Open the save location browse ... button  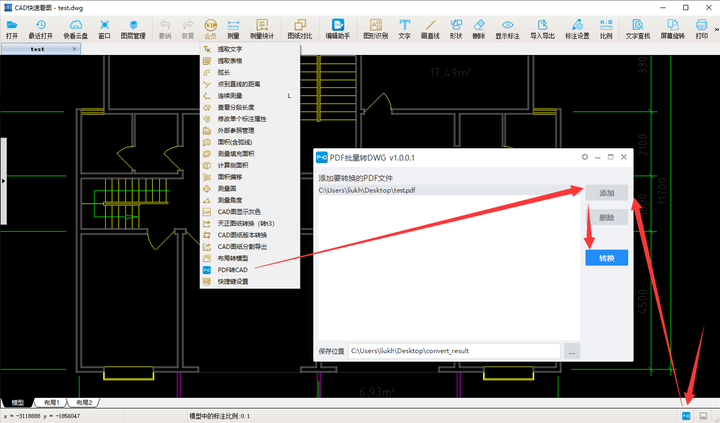[x=572, y=351]
